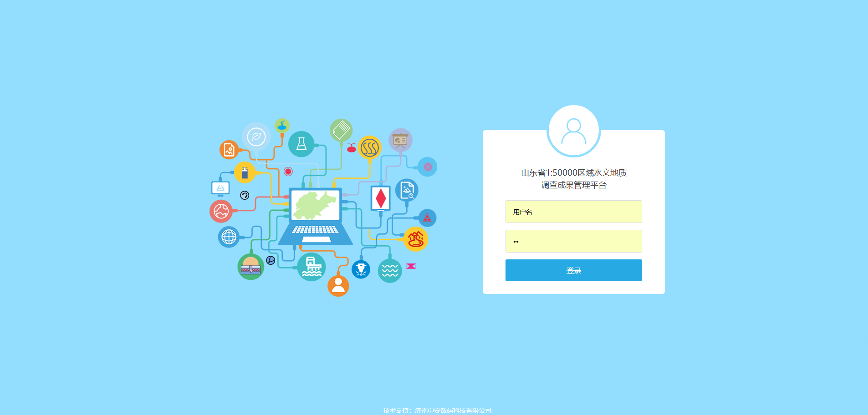Select the ship with waves icon
Viewport: 868px width, 415px height.
tap(312, 268)
